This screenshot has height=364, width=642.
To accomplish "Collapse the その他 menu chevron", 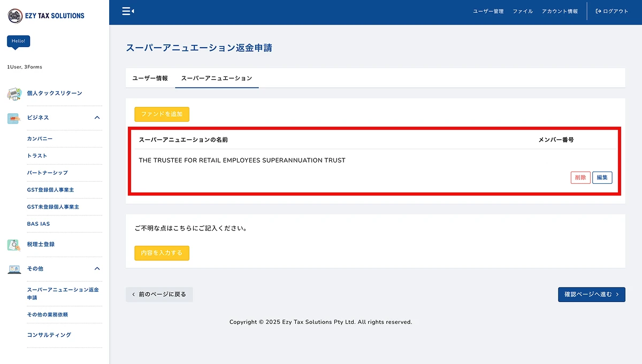I will tap(97, 269).
